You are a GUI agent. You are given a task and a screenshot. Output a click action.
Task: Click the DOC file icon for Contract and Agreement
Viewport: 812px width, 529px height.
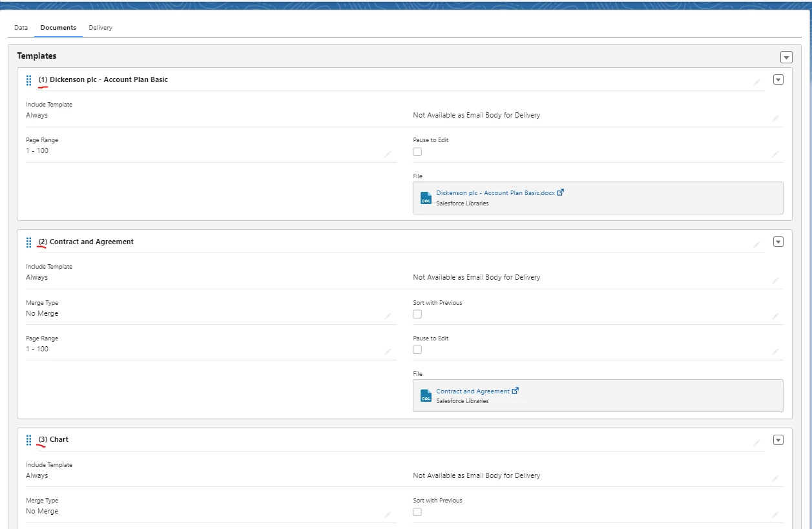click(426, 395)
